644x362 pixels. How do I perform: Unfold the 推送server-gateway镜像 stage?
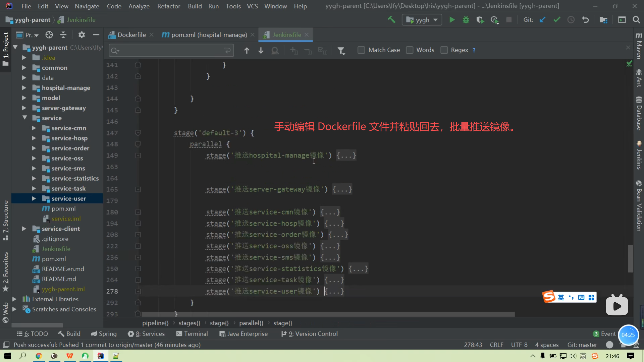pos(138,189)
